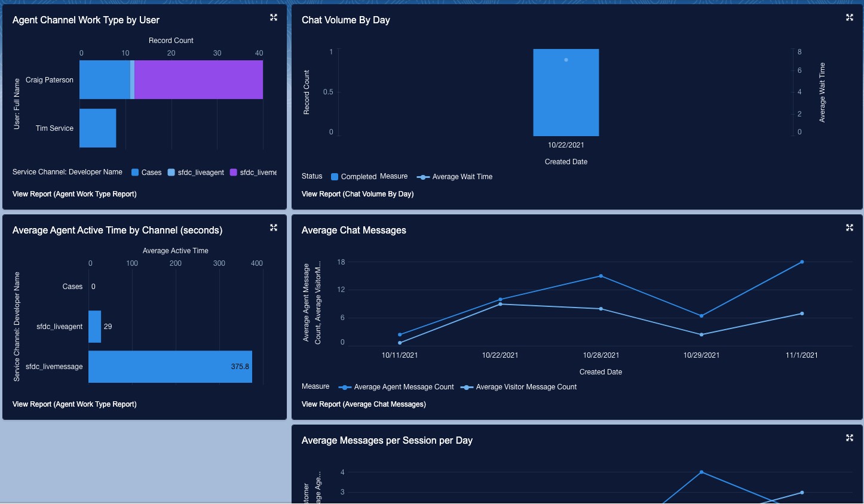Select the 11/1/2021 data point
Viewport: 864px width, 504px height.
coord(801,261)
